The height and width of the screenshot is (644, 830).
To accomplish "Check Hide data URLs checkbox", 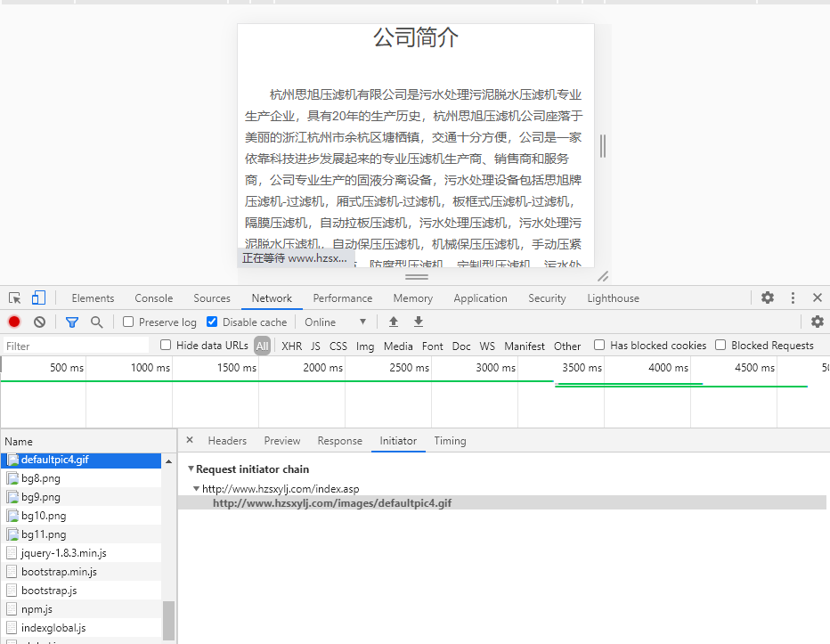I will (x=166, y=346).
